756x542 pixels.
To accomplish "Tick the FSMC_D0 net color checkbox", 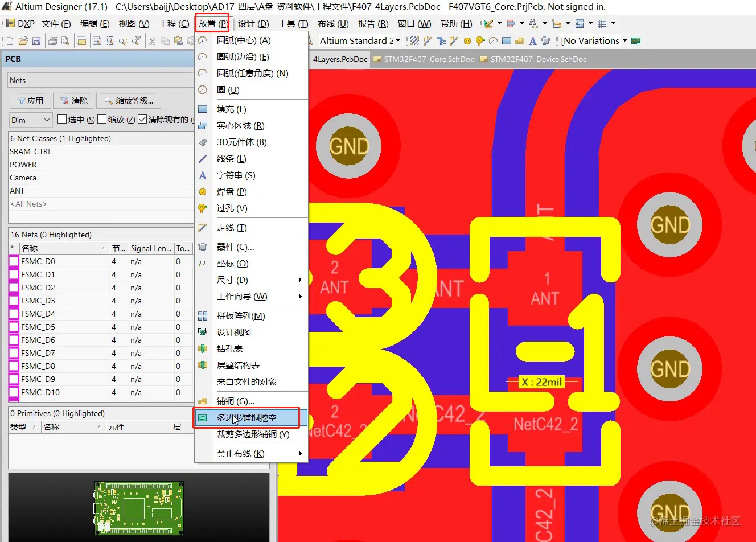I will pyautogui.click(x=14, y=261).
